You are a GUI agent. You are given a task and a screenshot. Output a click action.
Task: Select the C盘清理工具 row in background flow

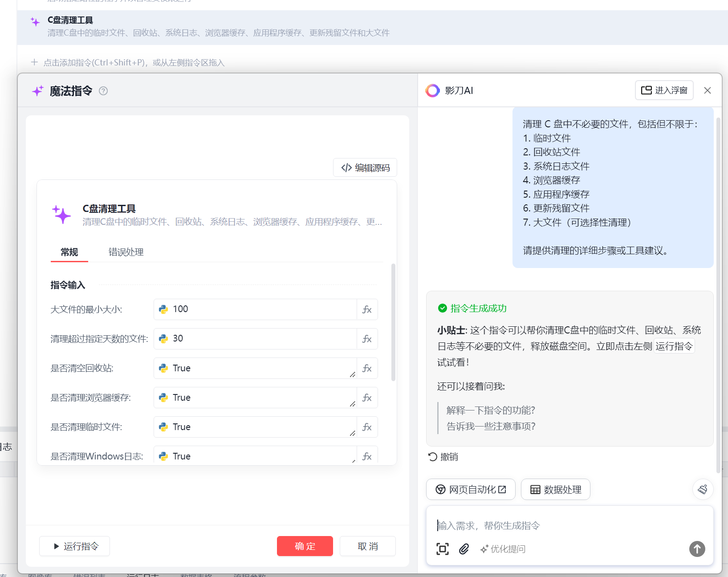[x=372, y=27]
